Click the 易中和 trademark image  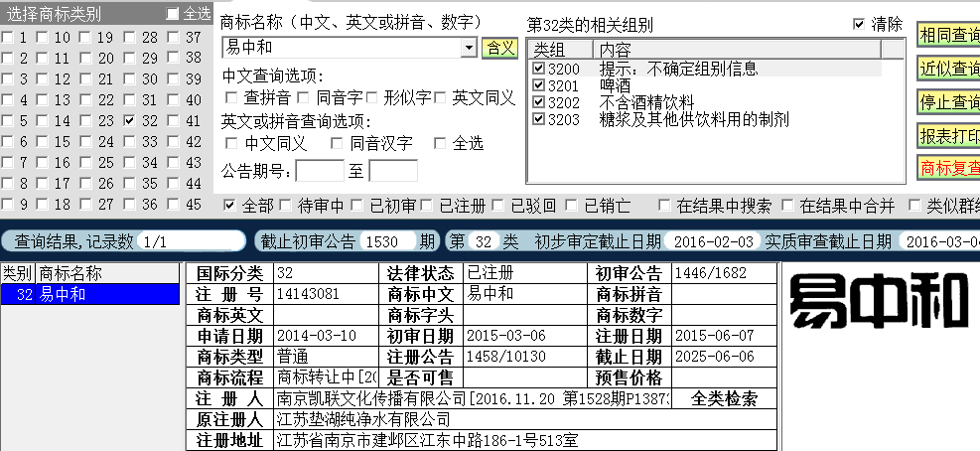coord(879,302)
